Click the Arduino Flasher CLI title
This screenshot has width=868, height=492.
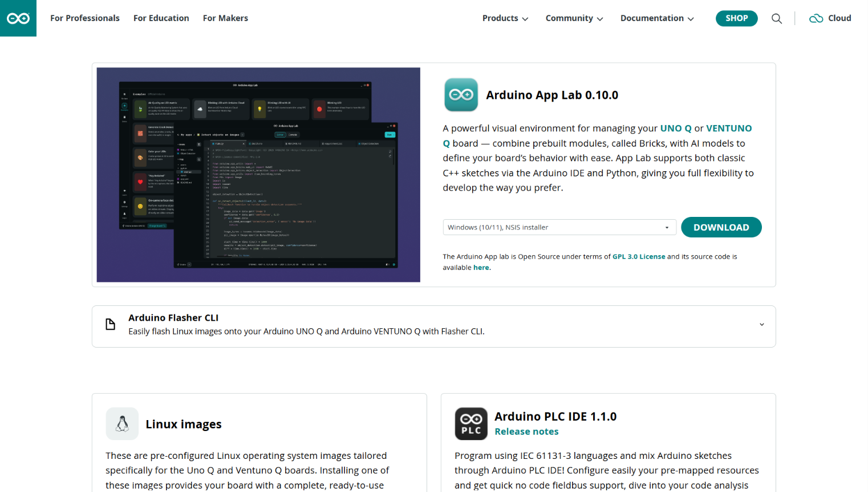pyautogui.click(x=173, y=318)
